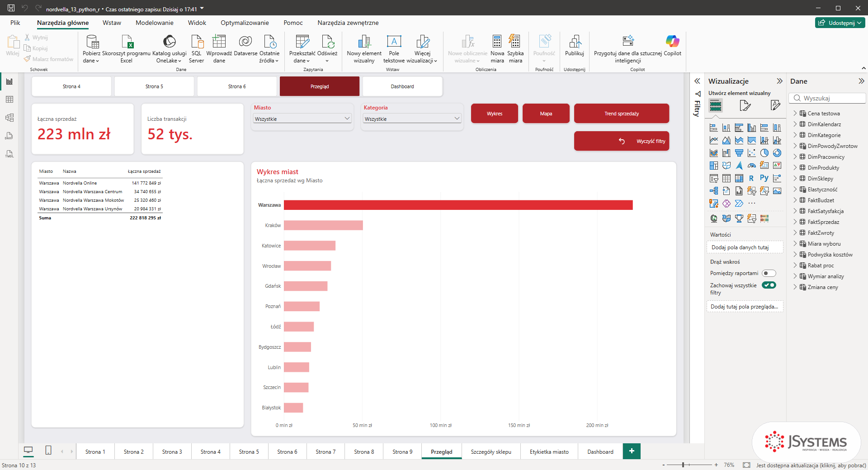Click the Strona 5 navigation button
The width and height of the screenshot is (868, 470).
(x=154, y=86)
